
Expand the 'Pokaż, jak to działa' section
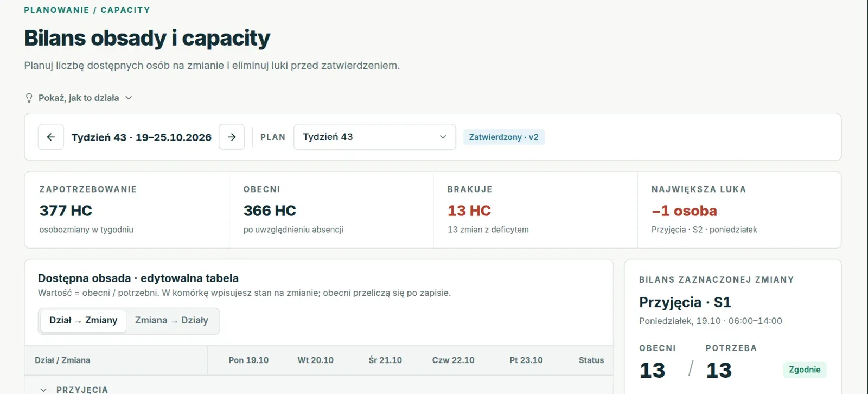coord(79,98)
